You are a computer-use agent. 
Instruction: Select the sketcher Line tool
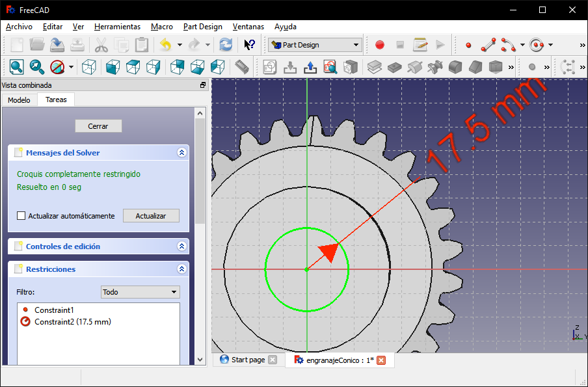point(488,45)
